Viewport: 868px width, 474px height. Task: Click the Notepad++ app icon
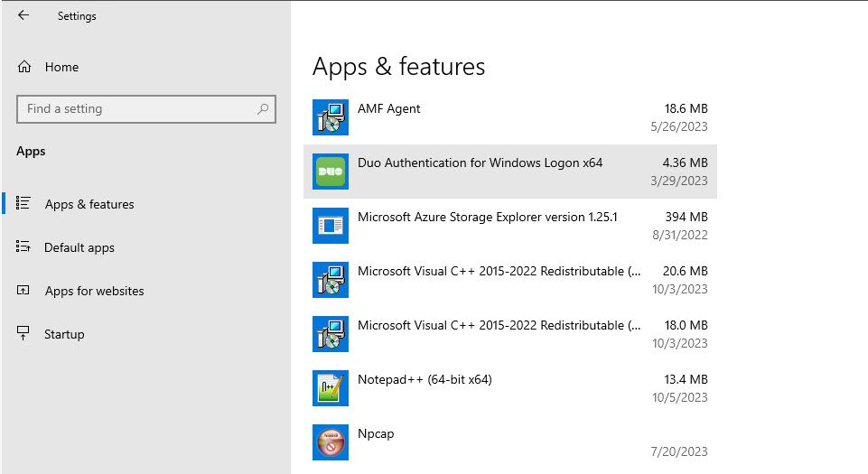coord(331,388)
